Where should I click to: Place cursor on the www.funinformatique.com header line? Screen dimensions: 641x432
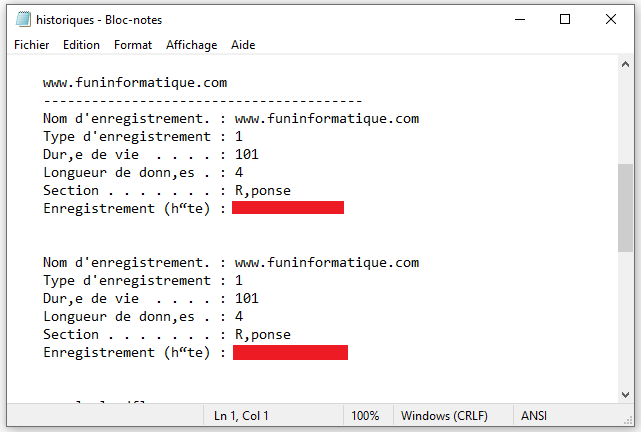(x=135, y=83)
